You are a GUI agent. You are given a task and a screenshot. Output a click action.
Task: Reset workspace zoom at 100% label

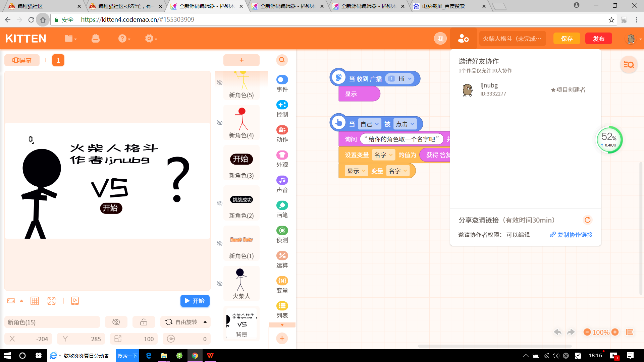pyautogui.click(x=601, y=332)
